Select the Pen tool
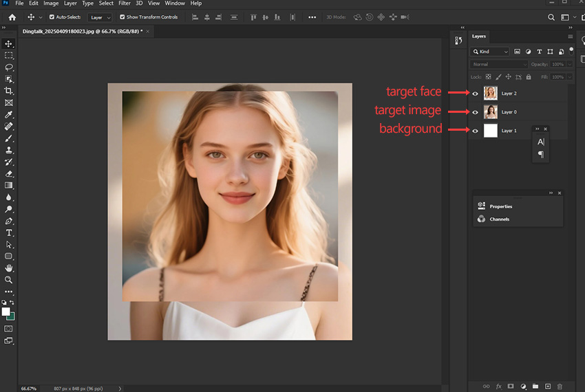This screenshot has width=585, height=392. 8,221
